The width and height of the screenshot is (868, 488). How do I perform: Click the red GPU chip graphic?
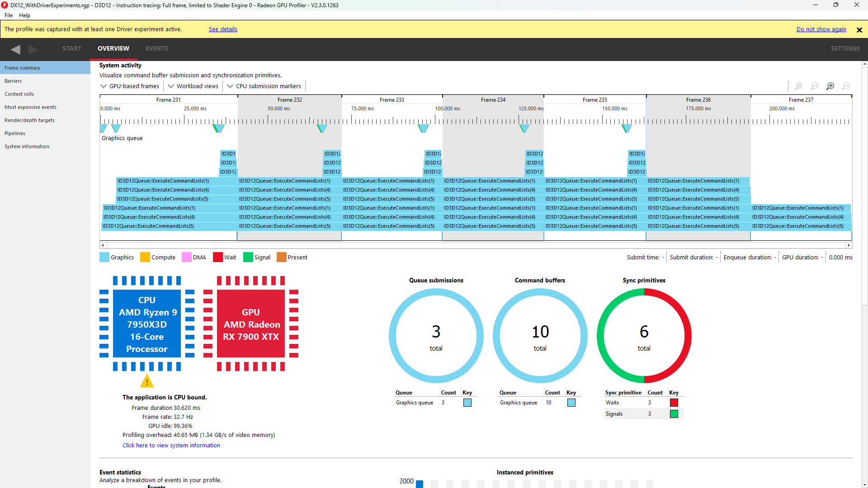(250, 324)
